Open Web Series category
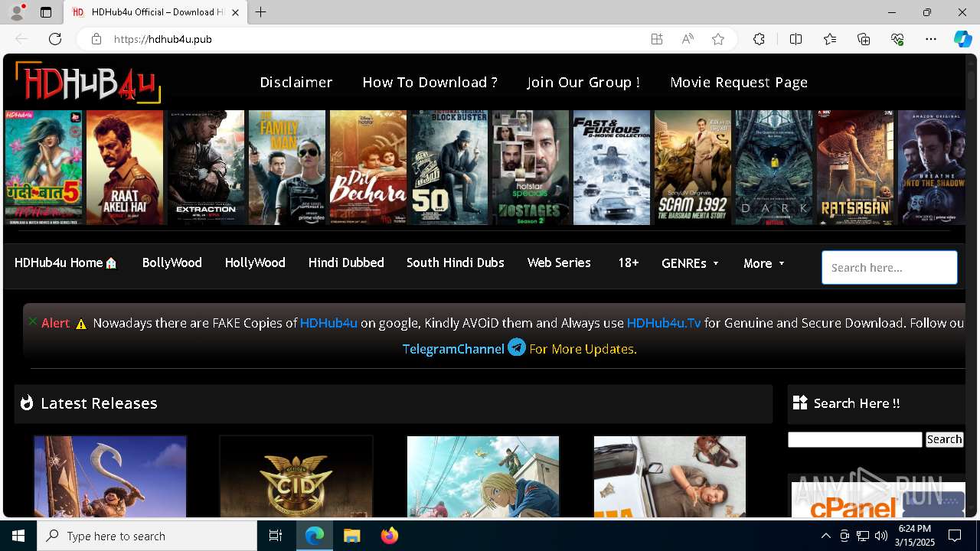980x551 pixels. point(559,262)
